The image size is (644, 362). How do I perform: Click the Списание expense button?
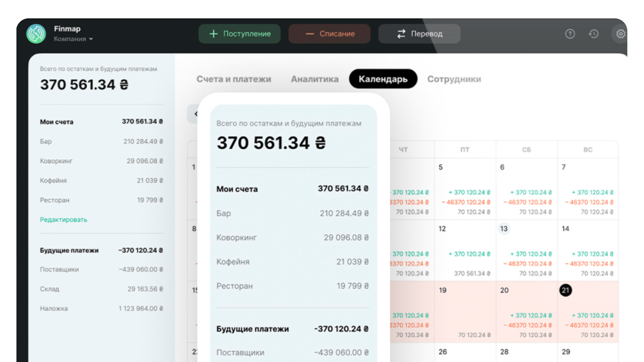pyautogui.click(x=330, y=34)
